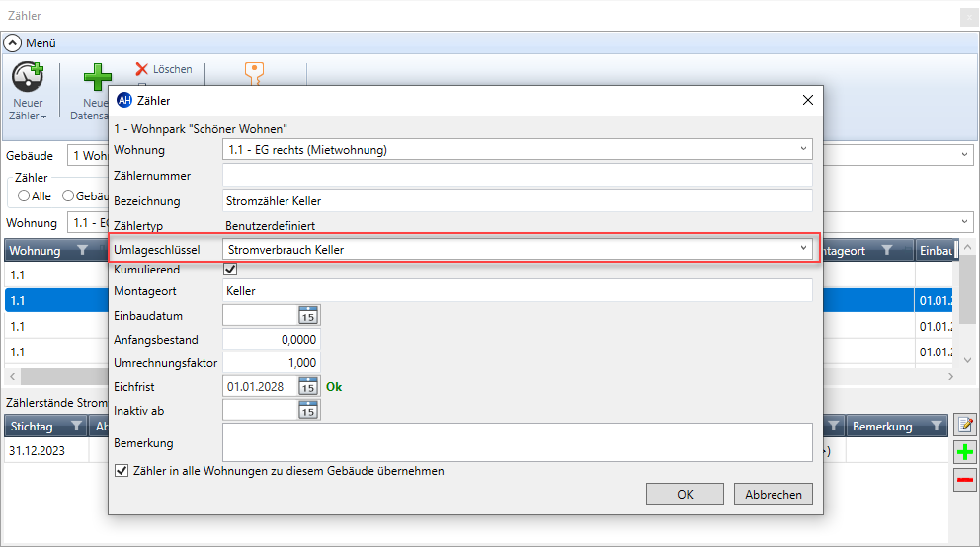Open calendar picker for Inaktiv ab
Screen dimensions: 980x547
[308, 410]
